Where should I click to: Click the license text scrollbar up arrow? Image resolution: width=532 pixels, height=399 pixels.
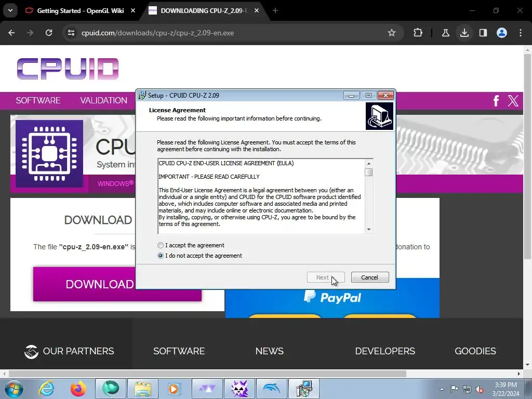[x=369, y=164]
